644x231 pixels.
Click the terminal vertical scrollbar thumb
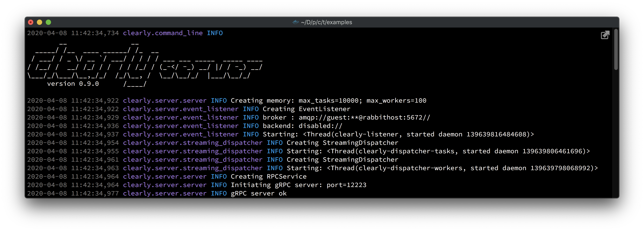(616, 50)
